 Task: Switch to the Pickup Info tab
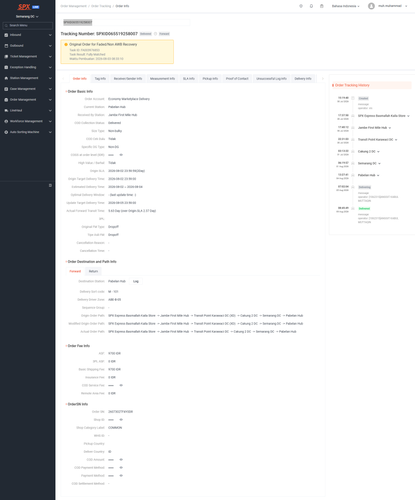pyautogui.click(x=210, y=79)
